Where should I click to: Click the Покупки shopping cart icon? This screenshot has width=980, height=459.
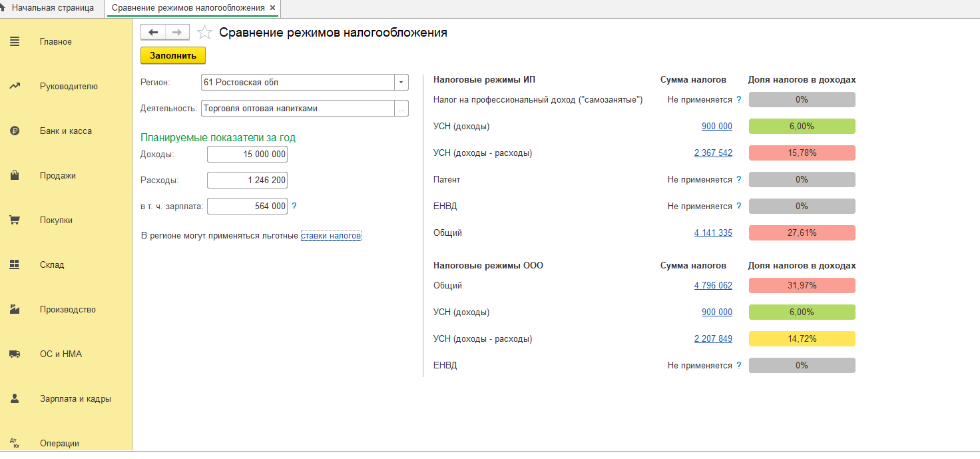[x=14, y=221]
